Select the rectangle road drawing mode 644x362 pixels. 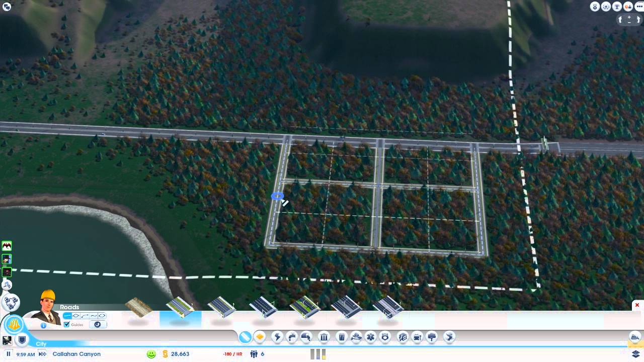tap(76, 316)
